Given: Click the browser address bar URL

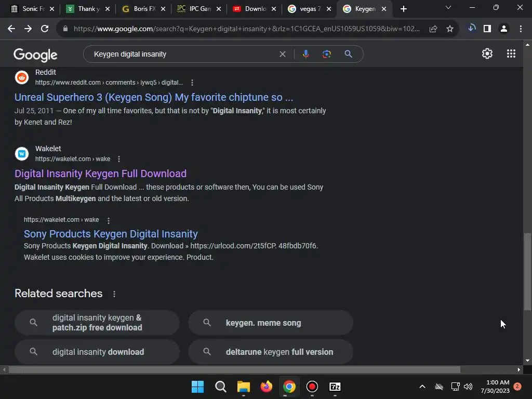Looking at the screenshot, I should [247, 29].
